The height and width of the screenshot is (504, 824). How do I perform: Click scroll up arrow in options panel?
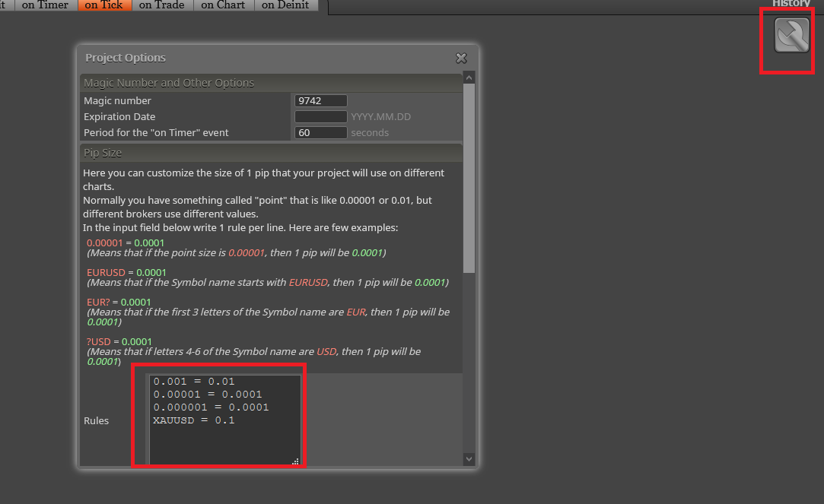469,78
